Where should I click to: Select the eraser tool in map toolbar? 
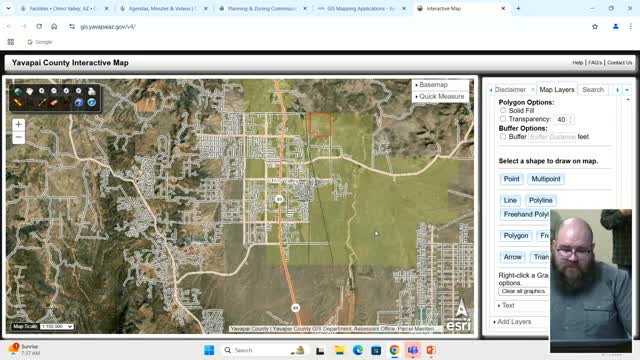coord(54,102)
